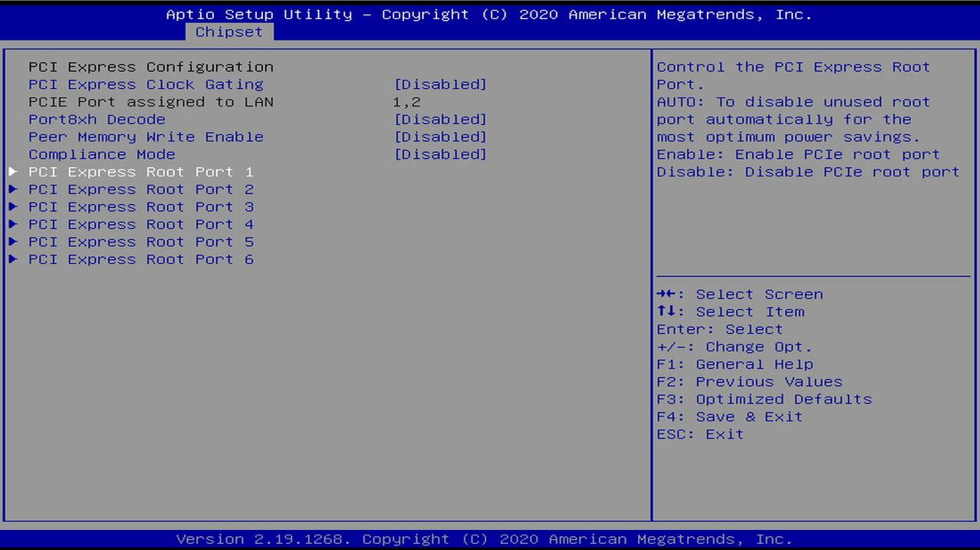
Task: Click the arrow beside Root Port 2
Action: click(x=13, y=189)
